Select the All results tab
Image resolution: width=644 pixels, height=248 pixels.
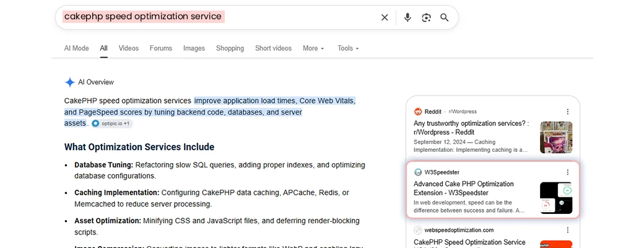[x=103, y=48]
